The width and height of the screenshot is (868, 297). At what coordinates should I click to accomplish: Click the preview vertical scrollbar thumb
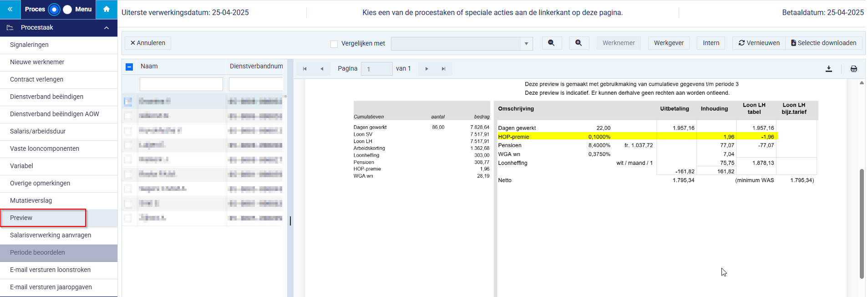[x=862, y=223]
